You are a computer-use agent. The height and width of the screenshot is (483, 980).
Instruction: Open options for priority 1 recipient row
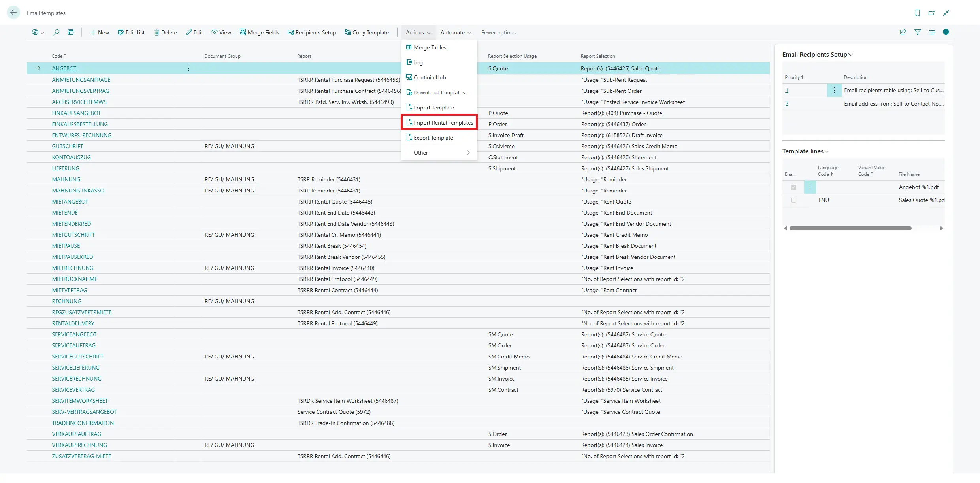[x=834, y=90]
